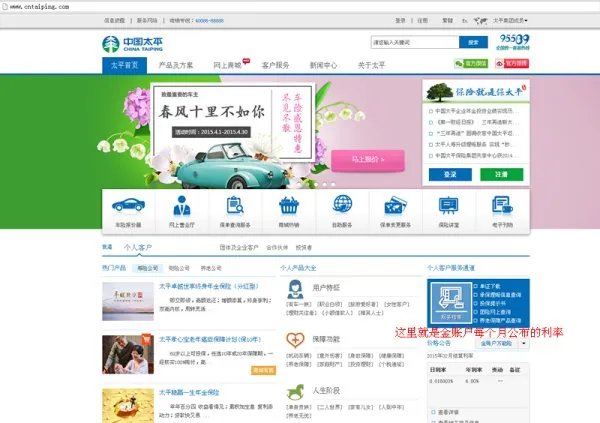Open the 太平卓越世享终身年金保险 product link

coord(209,286)
